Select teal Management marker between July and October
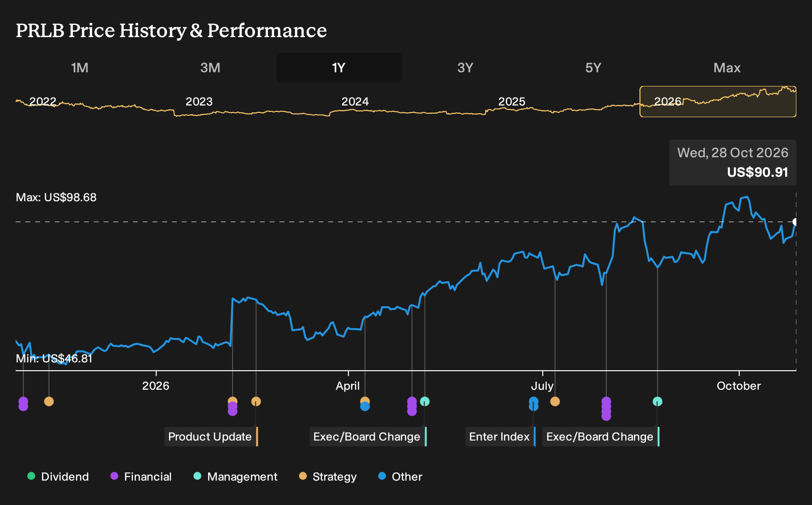 click(658, 401)
